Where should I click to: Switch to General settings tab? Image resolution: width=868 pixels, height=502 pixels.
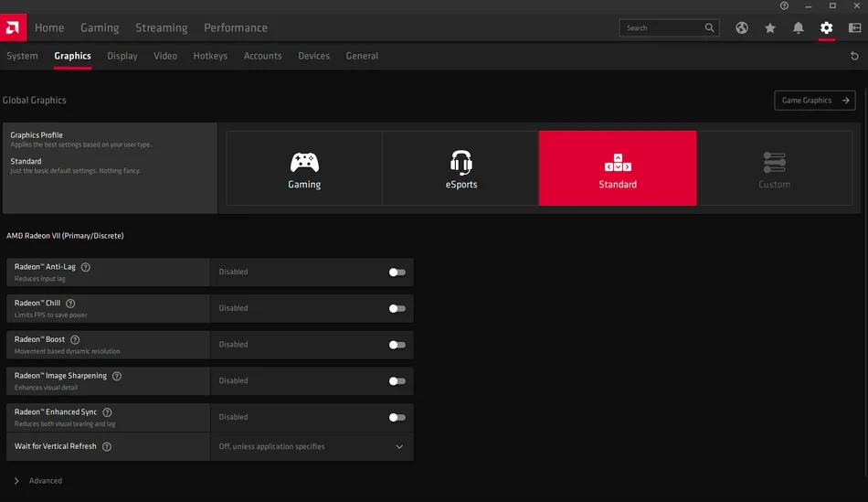(362, 56)
